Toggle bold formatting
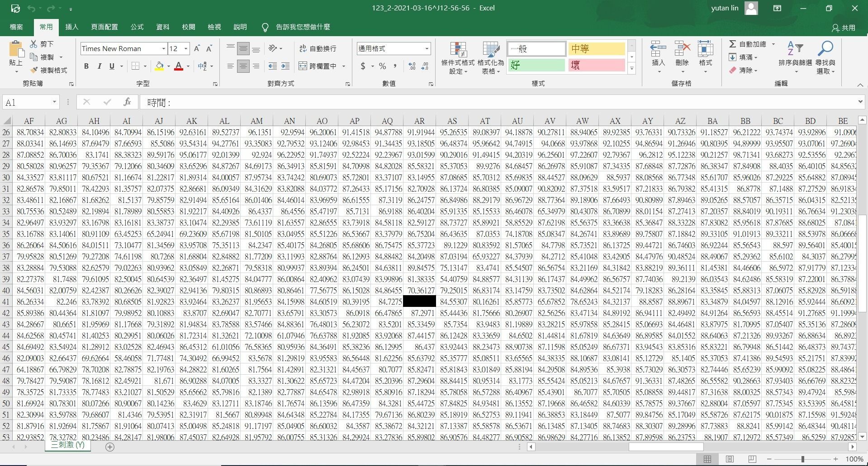 [86, 66]
